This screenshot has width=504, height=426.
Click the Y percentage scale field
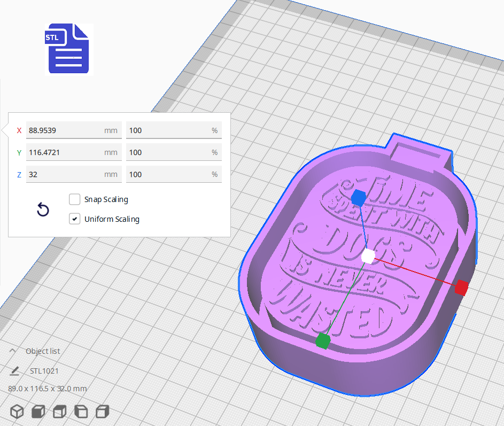click(x=173, y=152)
